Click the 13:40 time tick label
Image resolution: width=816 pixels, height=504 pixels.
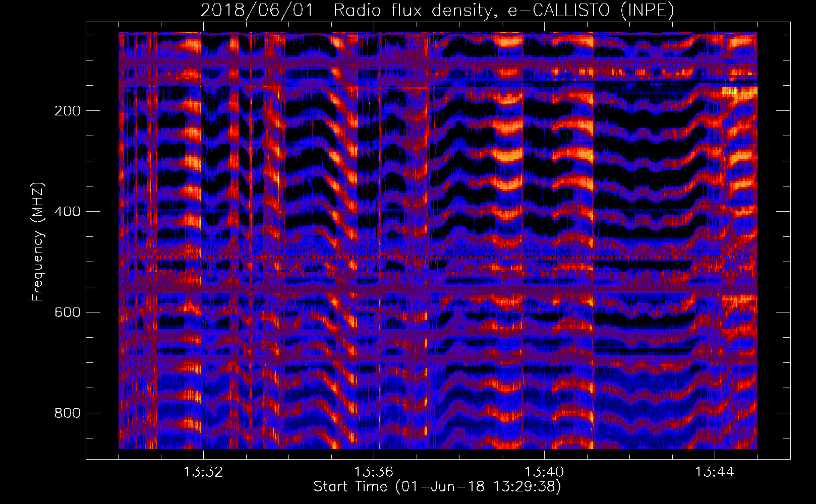[x=544, y=472]
